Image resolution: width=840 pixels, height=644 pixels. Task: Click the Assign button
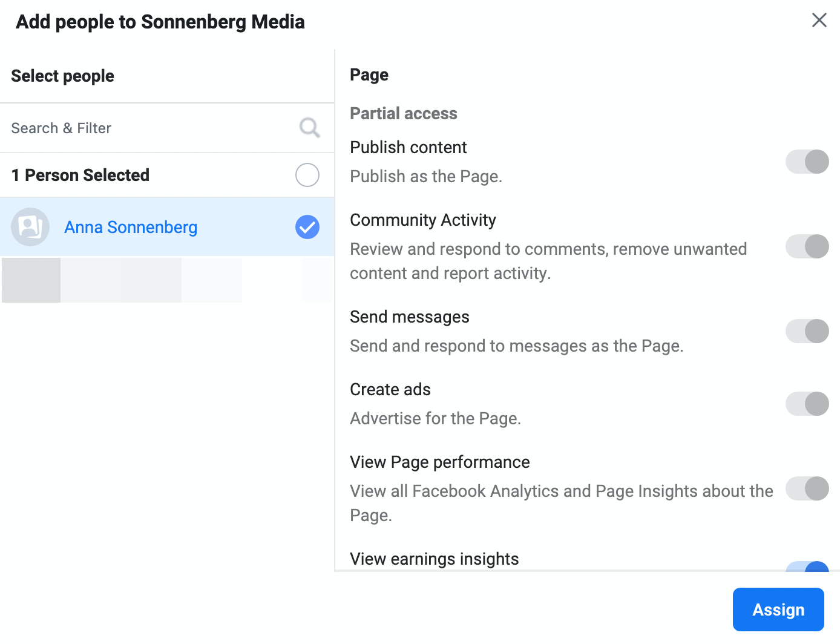778,609
